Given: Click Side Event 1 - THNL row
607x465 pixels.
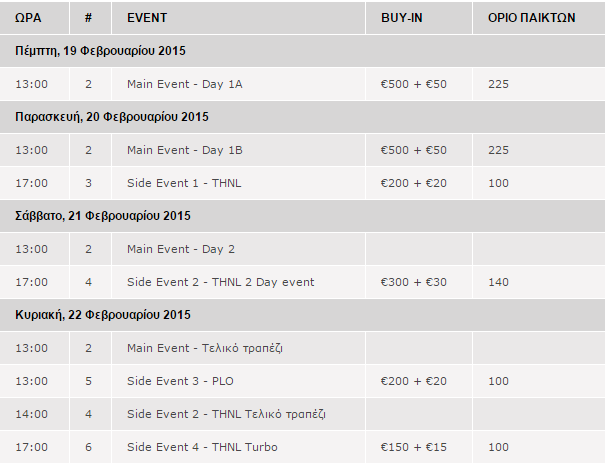Looking at the screenshot, I should click(x=302, y=183).
